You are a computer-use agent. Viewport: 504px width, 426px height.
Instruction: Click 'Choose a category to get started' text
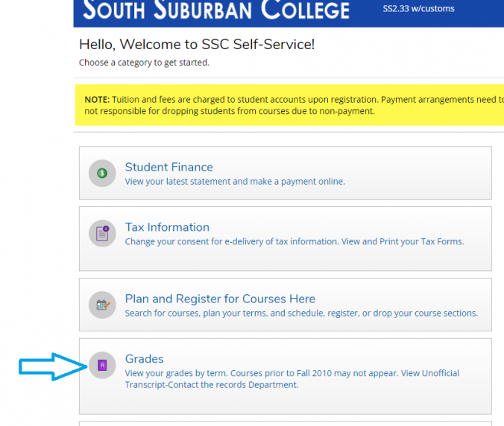pos(144,63)
